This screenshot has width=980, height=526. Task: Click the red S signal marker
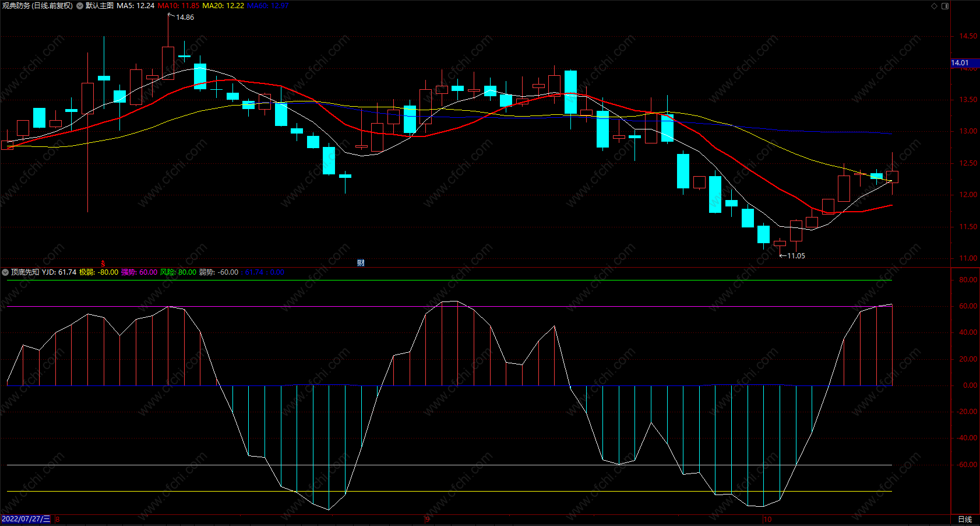(103, 264)
